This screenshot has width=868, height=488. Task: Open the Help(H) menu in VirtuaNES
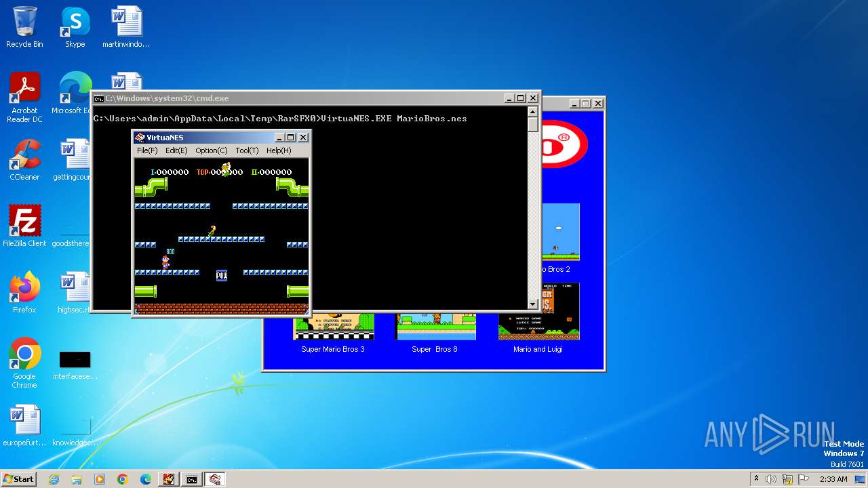pos(279,150)
